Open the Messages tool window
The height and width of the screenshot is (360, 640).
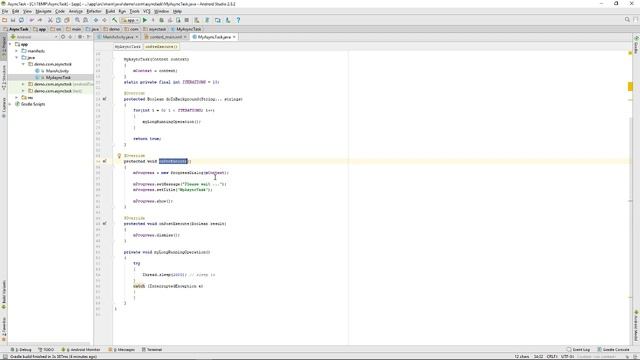[122, 350]
